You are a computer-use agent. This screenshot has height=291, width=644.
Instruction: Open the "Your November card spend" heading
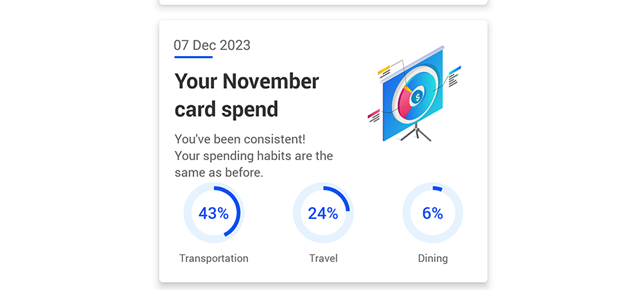coord(247,96)
